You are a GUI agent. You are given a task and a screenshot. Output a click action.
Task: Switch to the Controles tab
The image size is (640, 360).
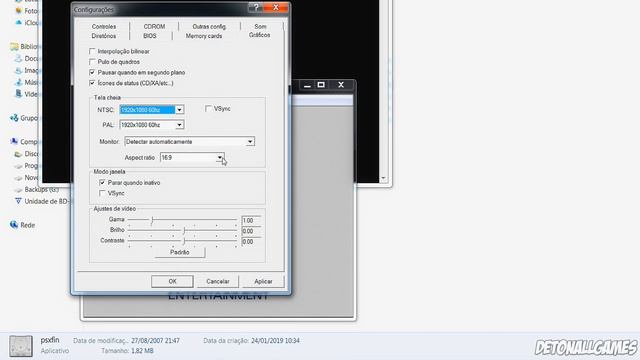pos(104,27)
